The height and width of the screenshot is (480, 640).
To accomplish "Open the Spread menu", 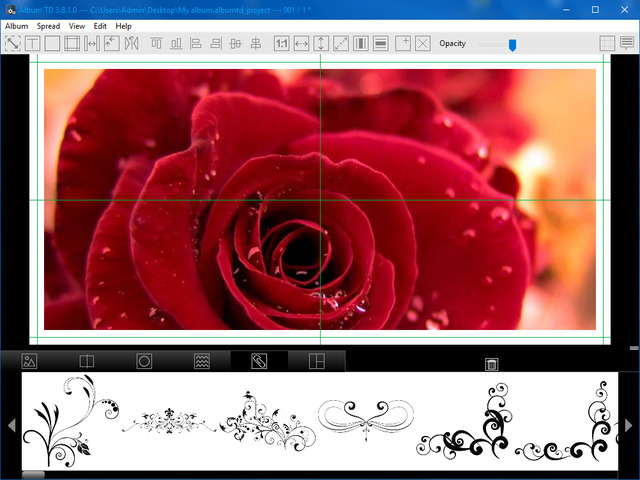I will tap(48, 26).
